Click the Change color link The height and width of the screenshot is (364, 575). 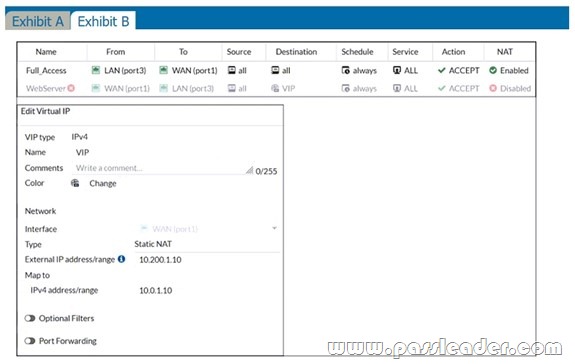pos(103,183)
